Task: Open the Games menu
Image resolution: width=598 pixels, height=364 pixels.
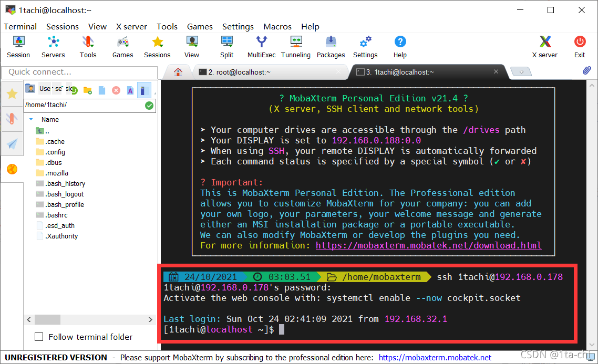Action: coord(200,27)
